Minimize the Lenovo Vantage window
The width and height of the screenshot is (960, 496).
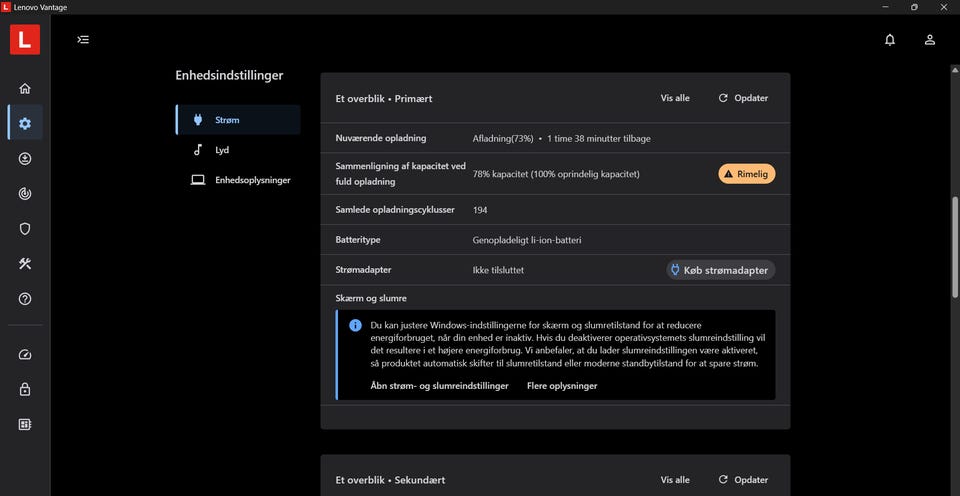click(885, 7)
